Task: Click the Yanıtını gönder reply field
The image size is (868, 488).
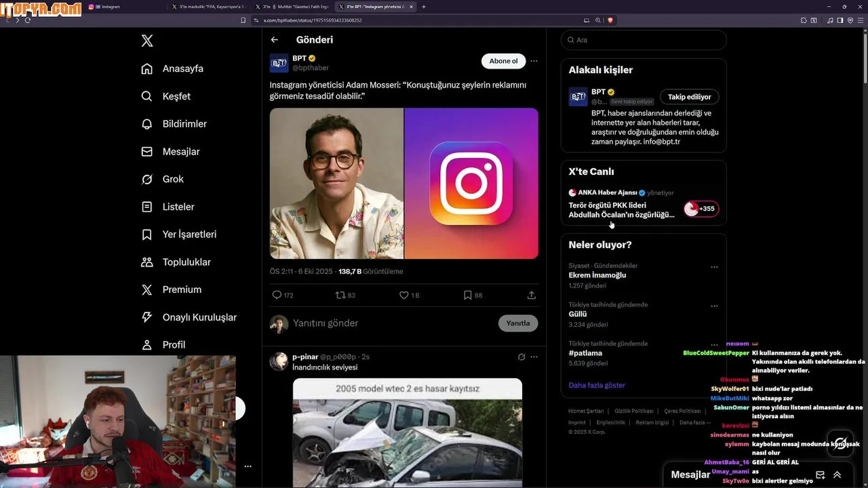Action: pyautogui.click(x=393, y=323)
